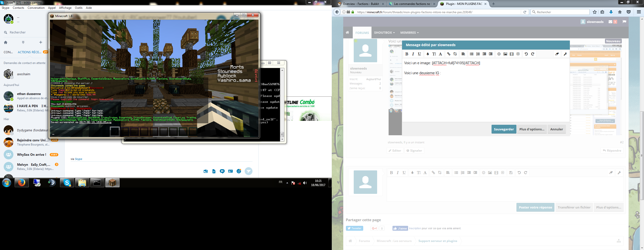Open the alignment dropdown in edit dialog
644x250 pixels.
(x=463, y=54)
